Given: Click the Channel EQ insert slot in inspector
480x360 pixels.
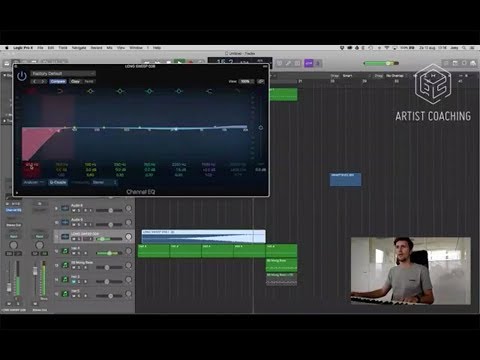Looking at the screenshot, I should pyautogui.click(x=13, y=210).
